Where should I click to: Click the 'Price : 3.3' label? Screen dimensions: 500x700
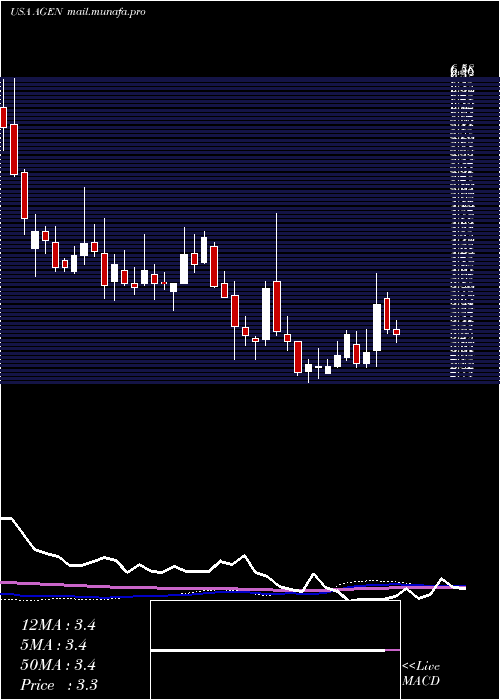click(x=59, y=685)
